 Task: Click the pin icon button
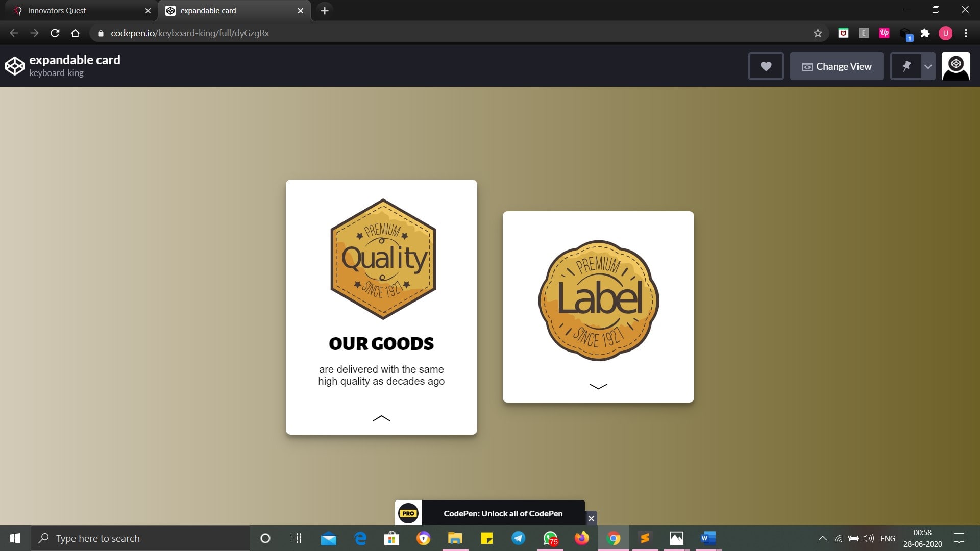point(906,66)
